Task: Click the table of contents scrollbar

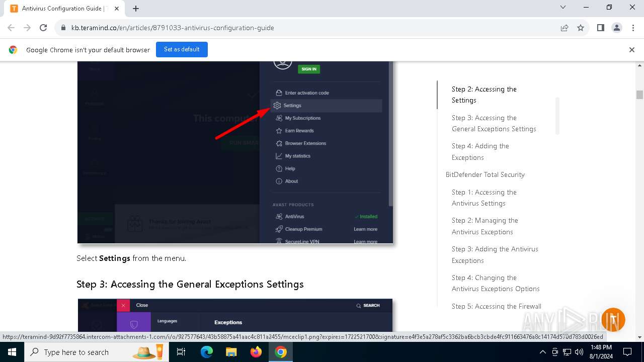Action: 557,116
